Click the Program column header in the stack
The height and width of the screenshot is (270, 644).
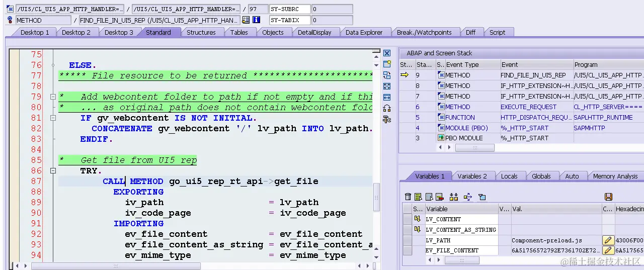(609, 64)
